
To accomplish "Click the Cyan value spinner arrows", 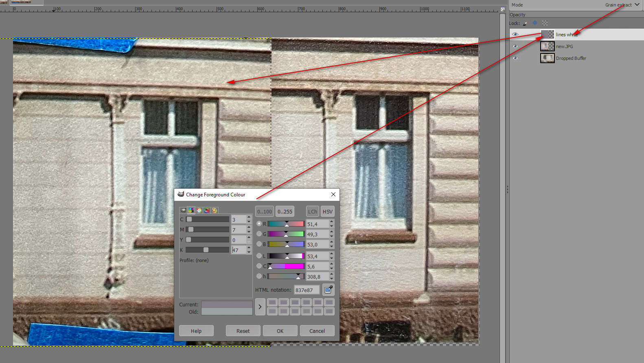I will [249, 220].
